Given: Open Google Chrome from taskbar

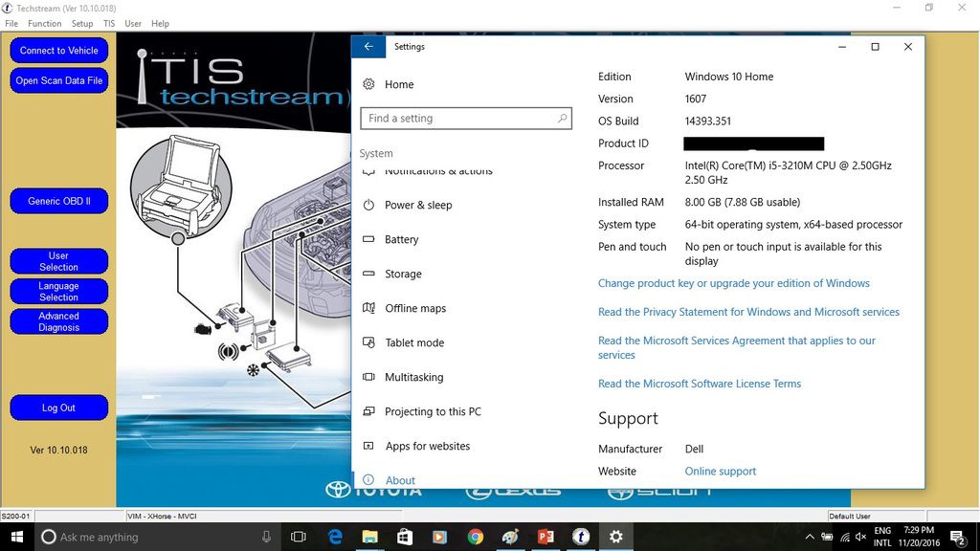Looking at the screenshot, I should [476, 537].
